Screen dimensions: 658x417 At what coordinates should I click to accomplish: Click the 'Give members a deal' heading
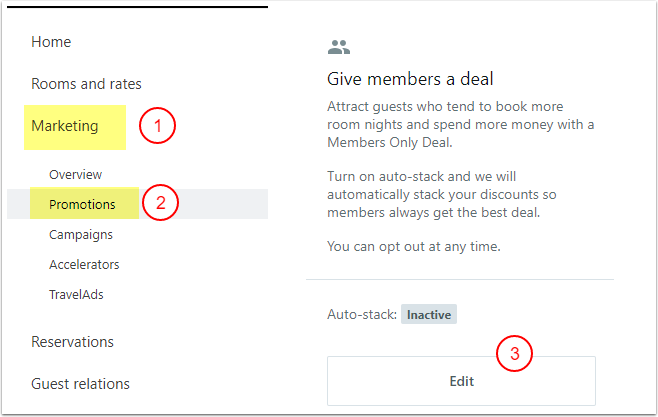click(x=410, y=79)
